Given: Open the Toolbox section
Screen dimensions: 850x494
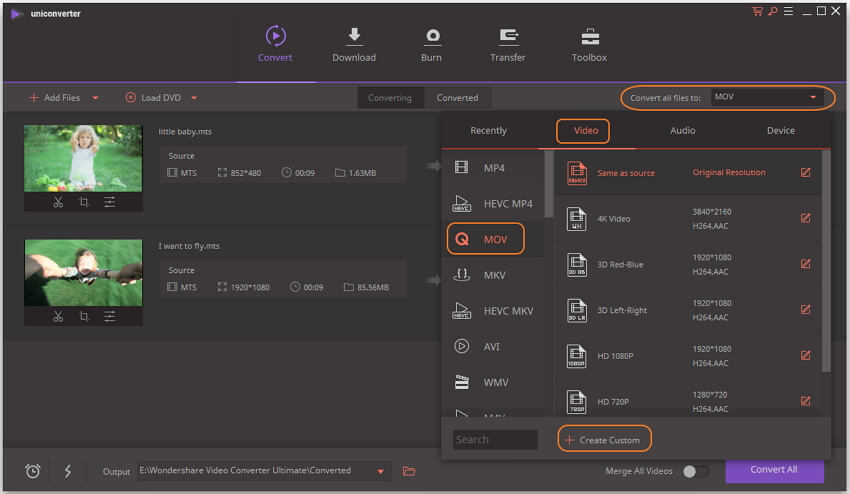Looking at the screenshot, I should 589,44.
